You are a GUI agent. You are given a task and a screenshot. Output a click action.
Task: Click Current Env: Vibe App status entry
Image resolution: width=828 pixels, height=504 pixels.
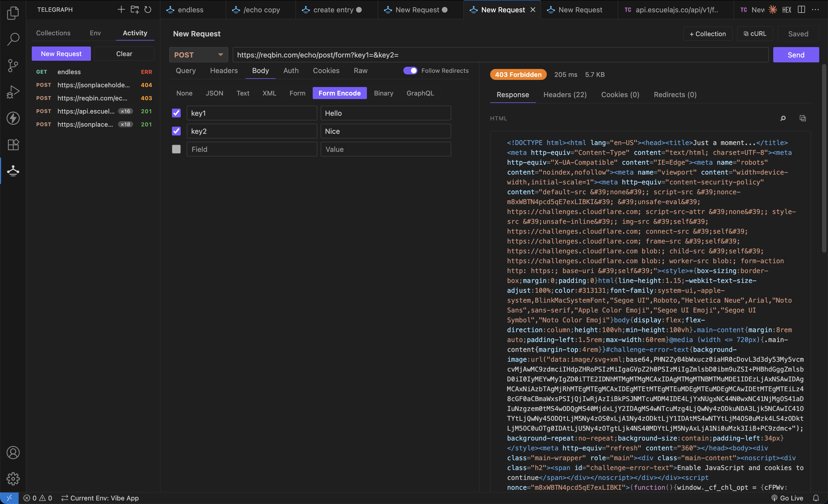[x=100, y=498]
